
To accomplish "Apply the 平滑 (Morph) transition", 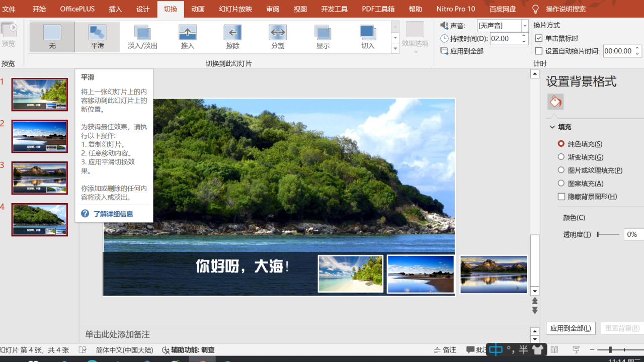I will pyautogui.click(x=97, y=36).
